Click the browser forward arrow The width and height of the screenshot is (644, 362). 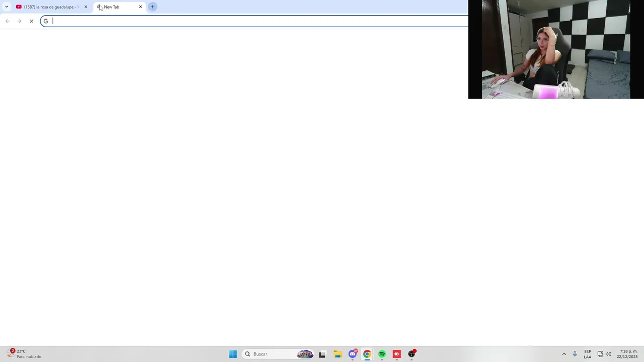19,21
